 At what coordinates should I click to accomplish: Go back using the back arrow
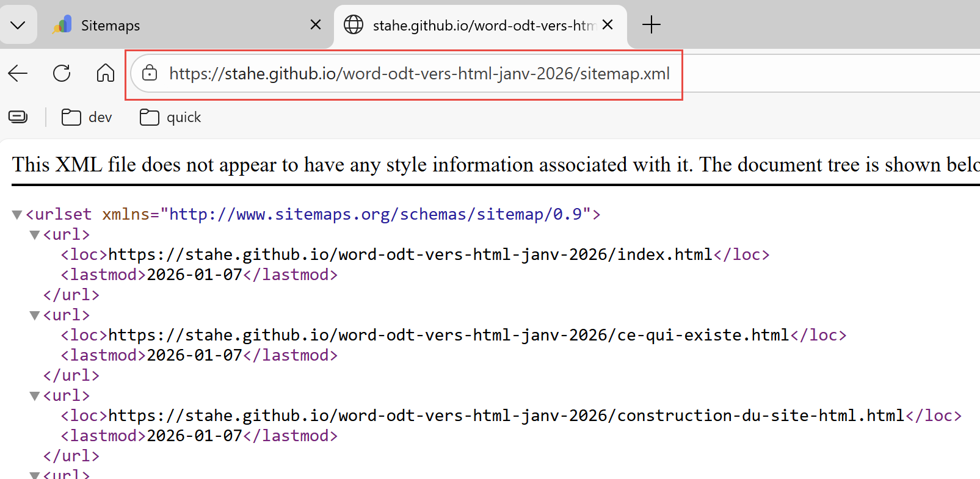pyautogui.click(x=18, y=74)
